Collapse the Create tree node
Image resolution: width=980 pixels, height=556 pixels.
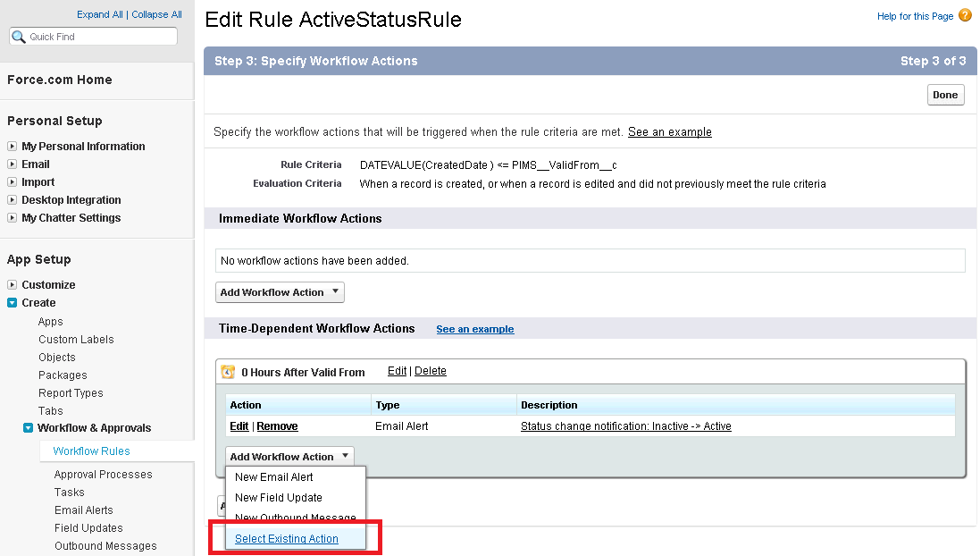click(13, 303)
